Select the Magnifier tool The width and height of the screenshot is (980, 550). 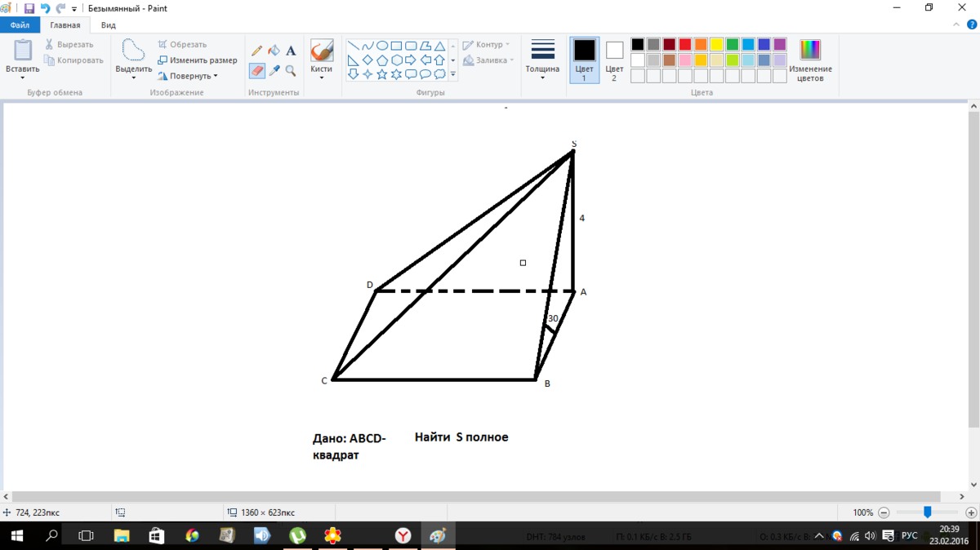[291, 71]
